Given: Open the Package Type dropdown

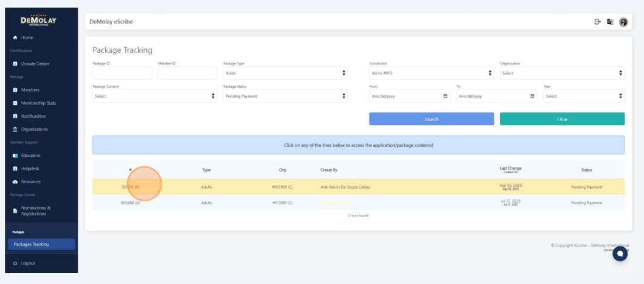Looking at the screenshot, I should coord(285,73).
